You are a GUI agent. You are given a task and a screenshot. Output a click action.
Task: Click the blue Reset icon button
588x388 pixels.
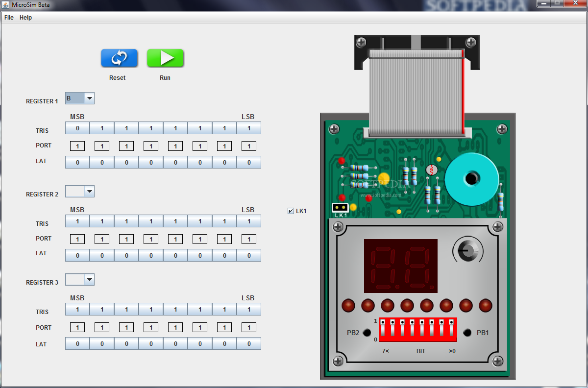(x=119, y=58)
